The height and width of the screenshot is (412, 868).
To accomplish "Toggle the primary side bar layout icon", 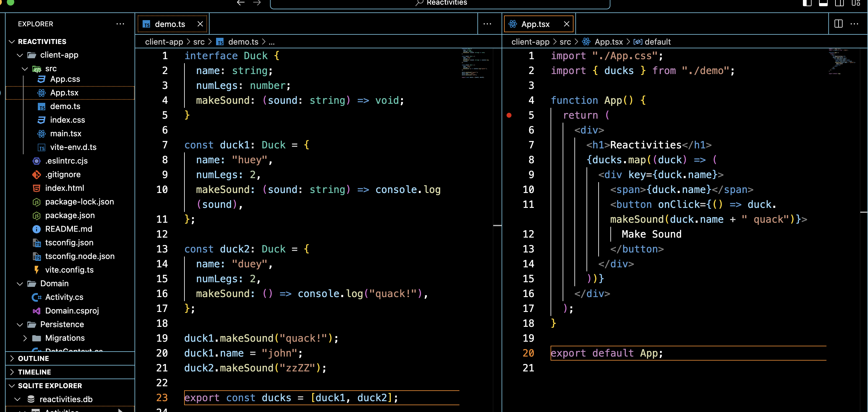I will pos(807,3).
